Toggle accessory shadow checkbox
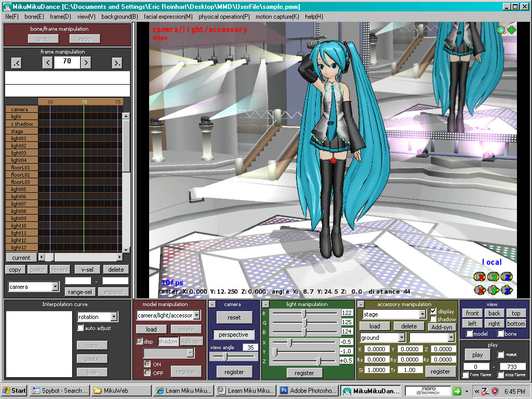The width and height of the screenshot is (532, 399). click(433, 319)
